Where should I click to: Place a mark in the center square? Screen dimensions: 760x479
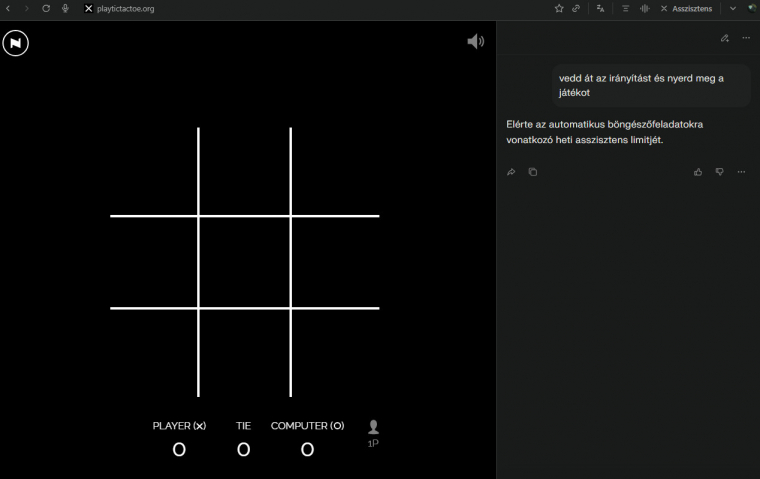coord(244,262)
